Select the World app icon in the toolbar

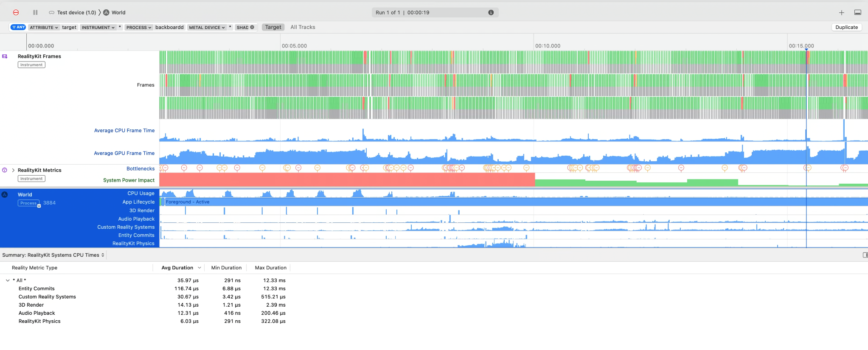pos(107,12)
